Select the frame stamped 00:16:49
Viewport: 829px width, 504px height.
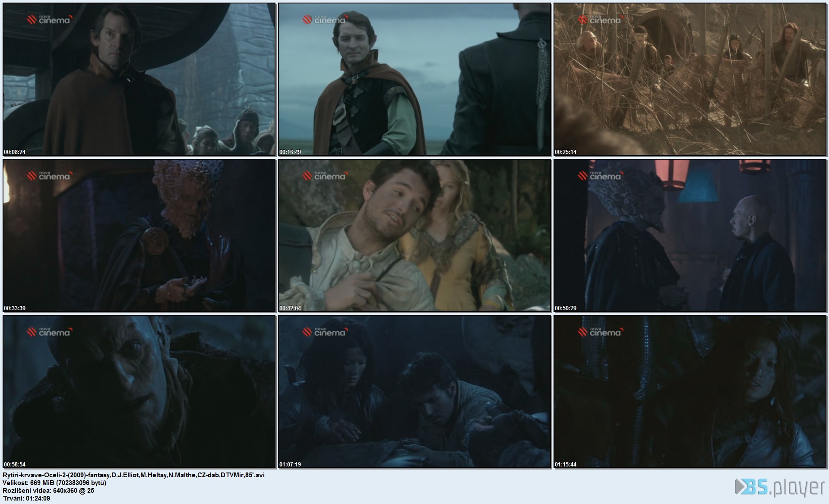click(414, 79)
